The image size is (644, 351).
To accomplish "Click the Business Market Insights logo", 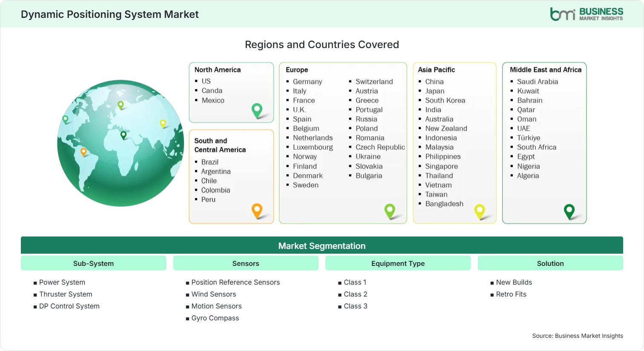I will point(586,14).
